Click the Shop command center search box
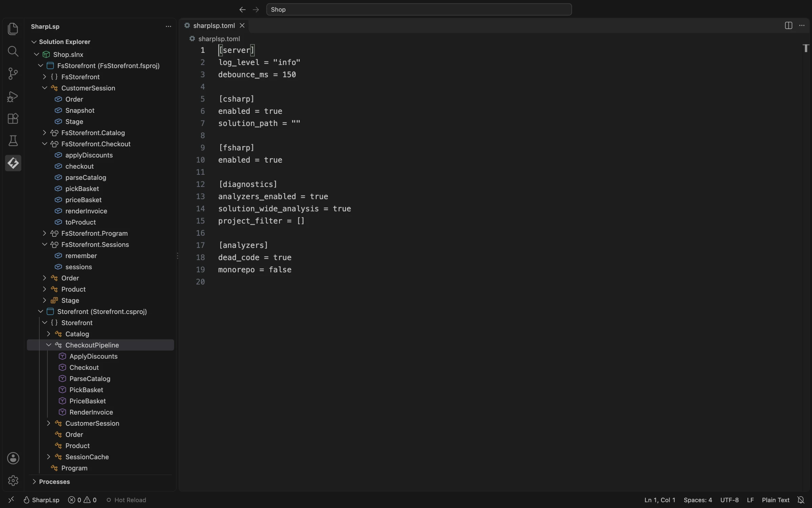 pos(419,9)
